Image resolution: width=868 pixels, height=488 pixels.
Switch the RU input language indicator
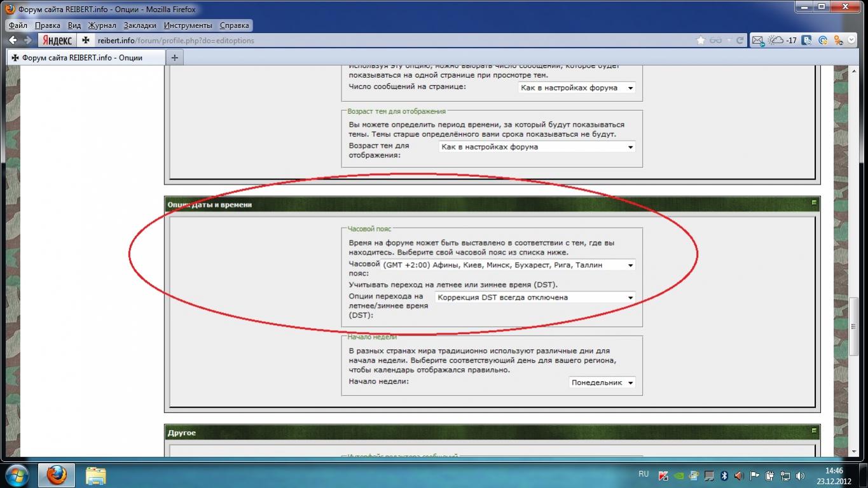[x=644, y=474]
